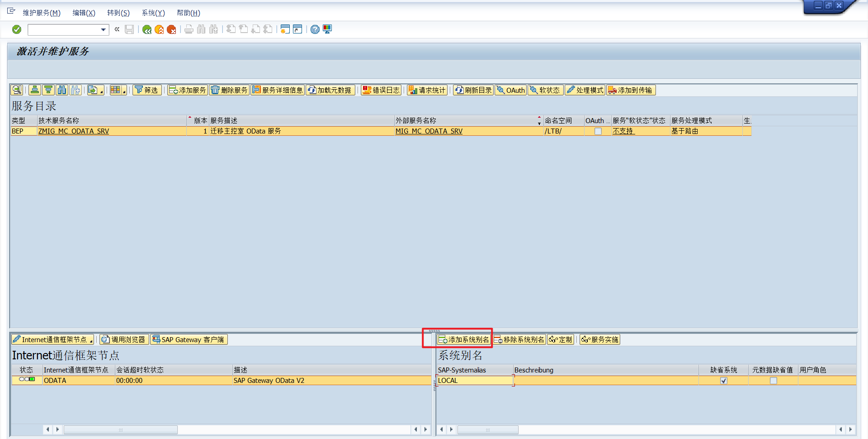Viewport: 868px width, 439px height.
Task: Click the Create New Session icon
Action: pyautogui.click(x=285, y=29)
